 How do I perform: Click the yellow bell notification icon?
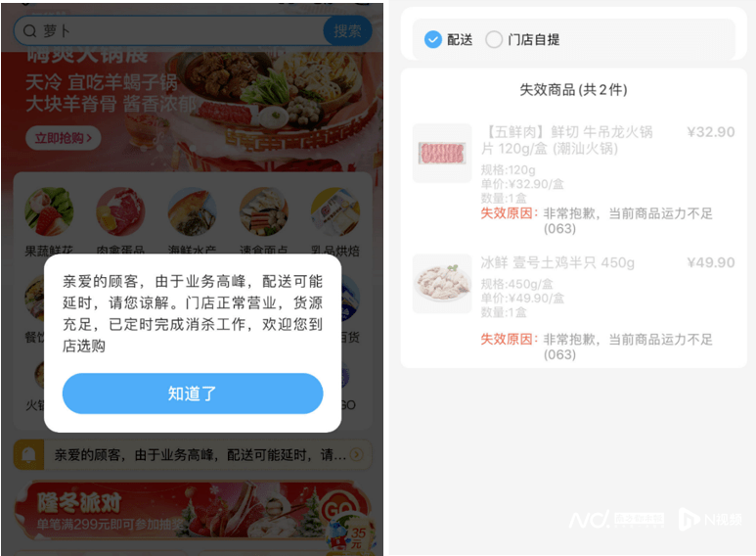click(x=28, y=454)
